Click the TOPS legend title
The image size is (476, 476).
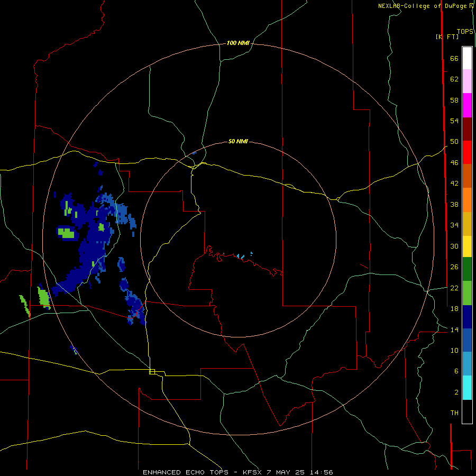pyautogui.click(x=465, y=31)
